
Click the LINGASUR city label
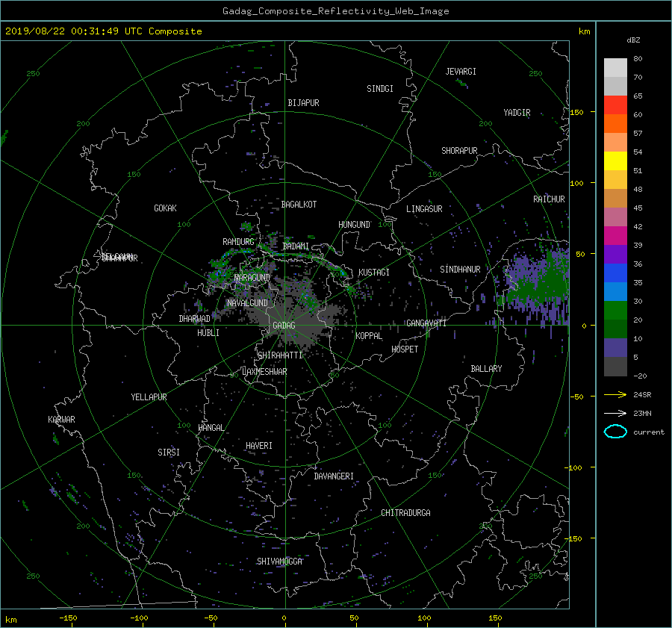coord(424,209)
